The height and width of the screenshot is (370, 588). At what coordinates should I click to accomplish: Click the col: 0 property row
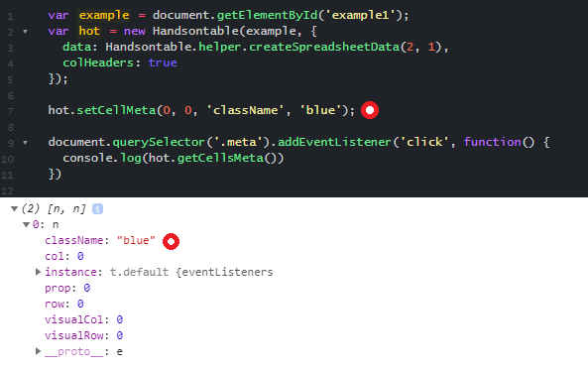coord(64,256)
